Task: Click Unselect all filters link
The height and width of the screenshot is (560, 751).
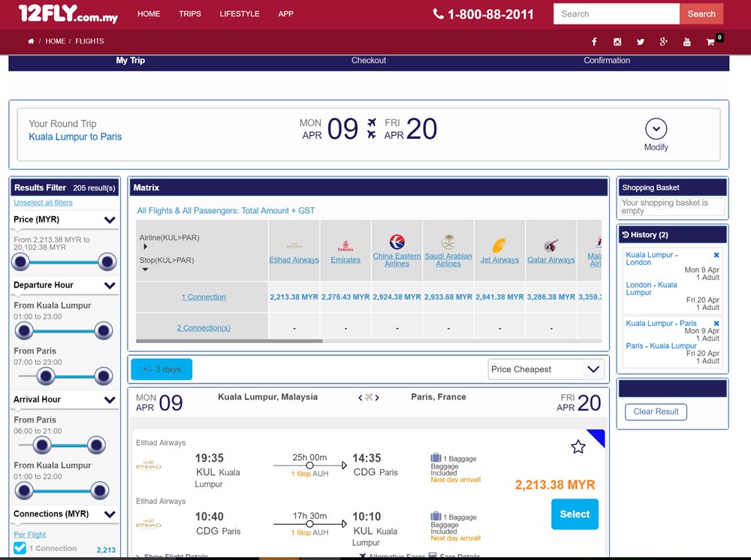Action: (x=43, y=203)
